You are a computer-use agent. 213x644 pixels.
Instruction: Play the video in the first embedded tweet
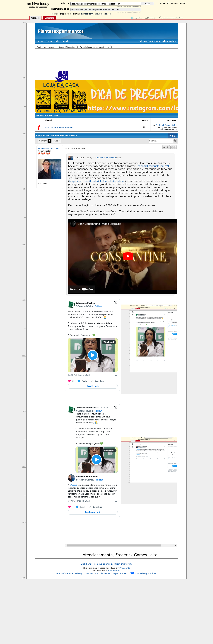point(92,355)
